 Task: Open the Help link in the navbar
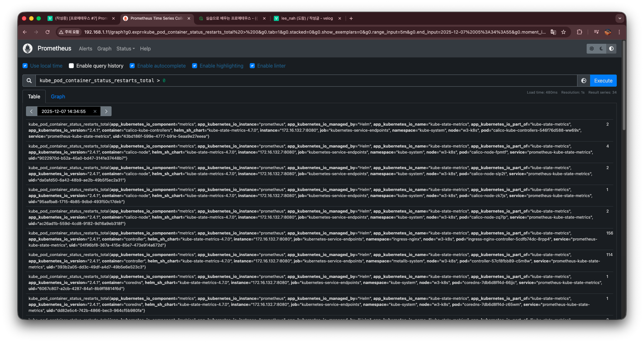coord(145,49)
